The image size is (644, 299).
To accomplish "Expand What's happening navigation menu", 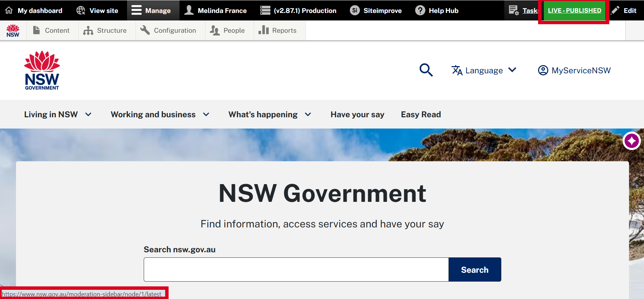I will click(x=270, y=115).
